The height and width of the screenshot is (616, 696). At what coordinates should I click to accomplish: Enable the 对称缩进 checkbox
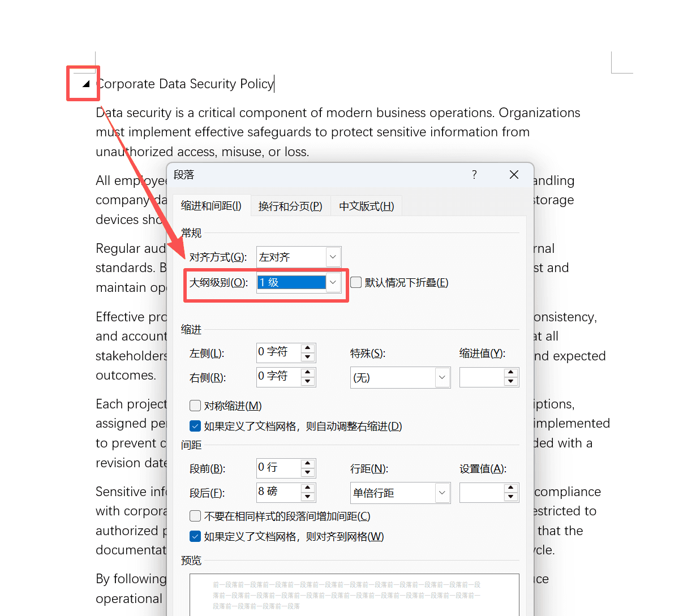(x=195, y=406)
